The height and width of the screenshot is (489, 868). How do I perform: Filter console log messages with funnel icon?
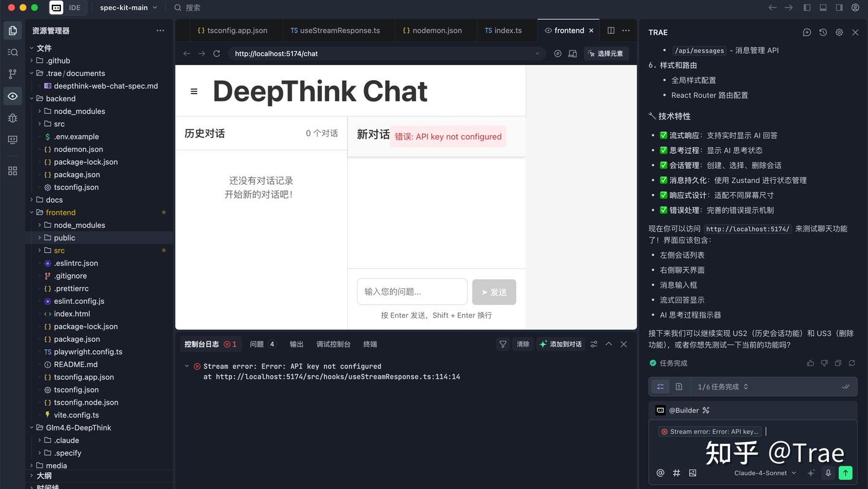coord(503,344)
